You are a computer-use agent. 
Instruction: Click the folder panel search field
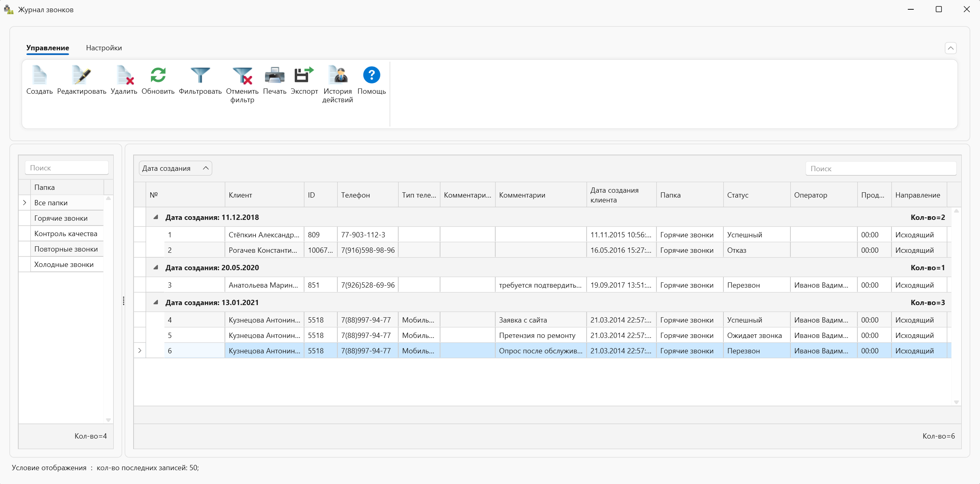pyautogui.click(x=67, y=168)
